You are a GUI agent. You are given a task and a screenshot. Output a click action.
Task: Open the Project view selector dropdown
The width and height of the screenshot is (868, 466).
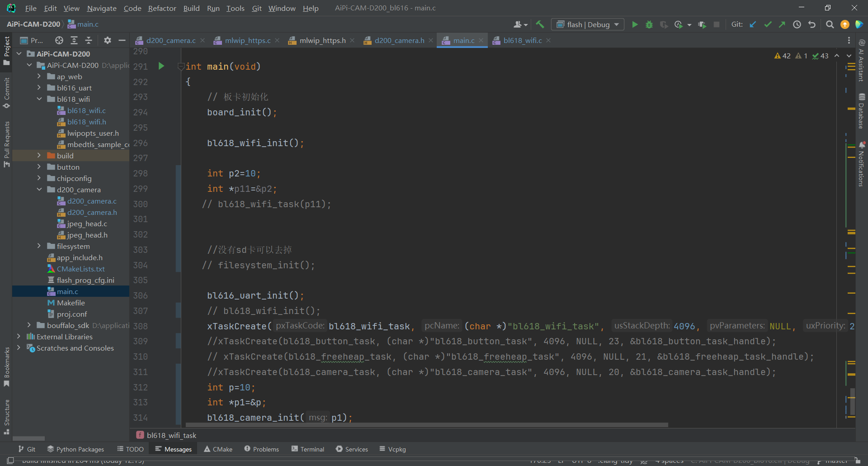[x=32, y=40]
